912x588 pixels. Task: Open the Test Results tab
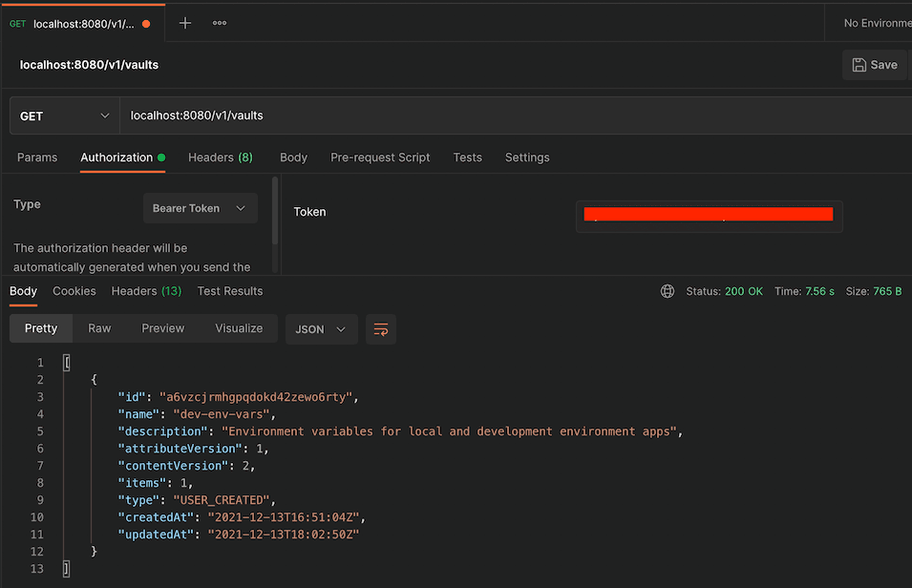click(230, 291)
